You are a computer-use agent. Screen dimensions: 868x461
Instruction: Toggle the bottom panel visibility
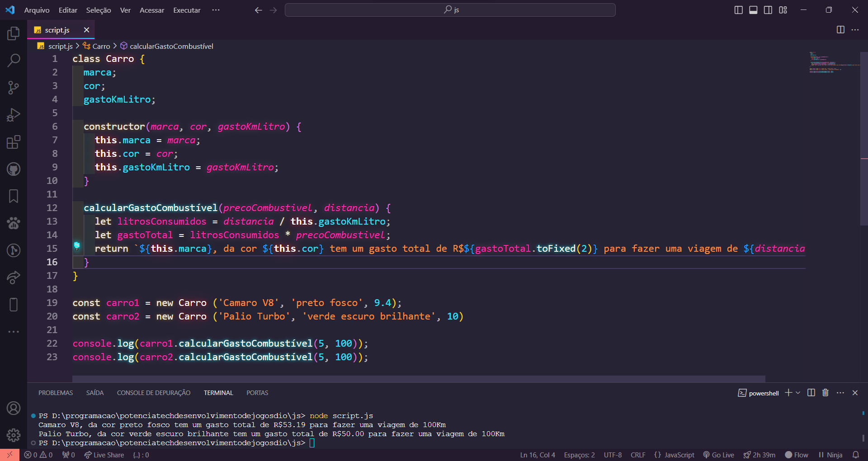coord(753,9)
